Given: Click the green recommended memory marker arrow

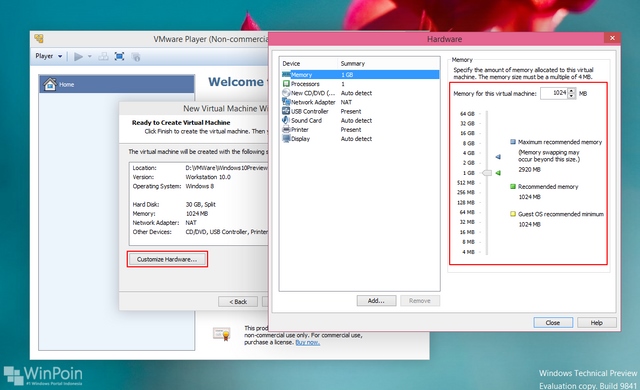Looking at the screenshot, I should 498,173.
